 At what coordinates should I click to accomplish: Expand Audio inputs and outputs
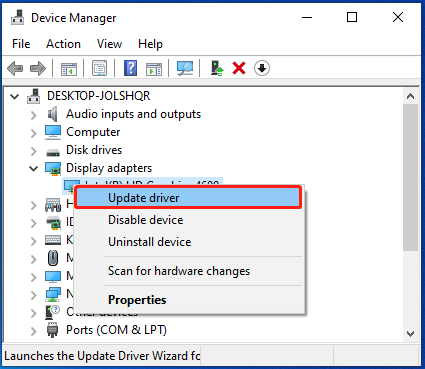click(34, 115)
